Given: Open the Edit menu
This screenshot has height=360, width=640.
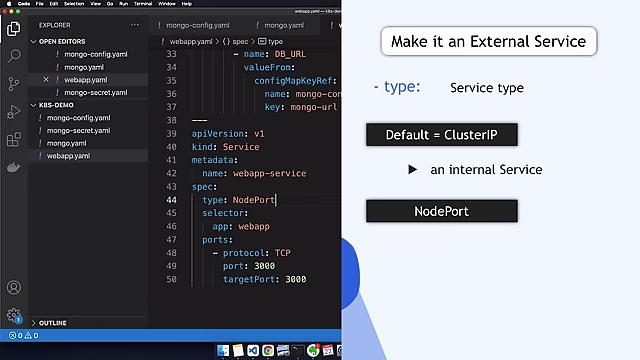Looking at the screenshot, I should coord(54,4).
